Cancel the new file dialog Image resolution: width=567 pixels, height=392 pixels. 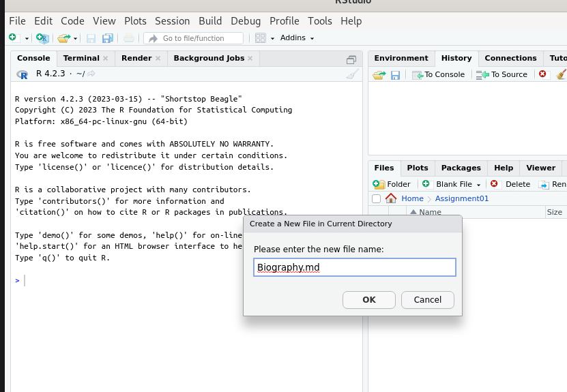pyautogui.click(x=427, y=300)
